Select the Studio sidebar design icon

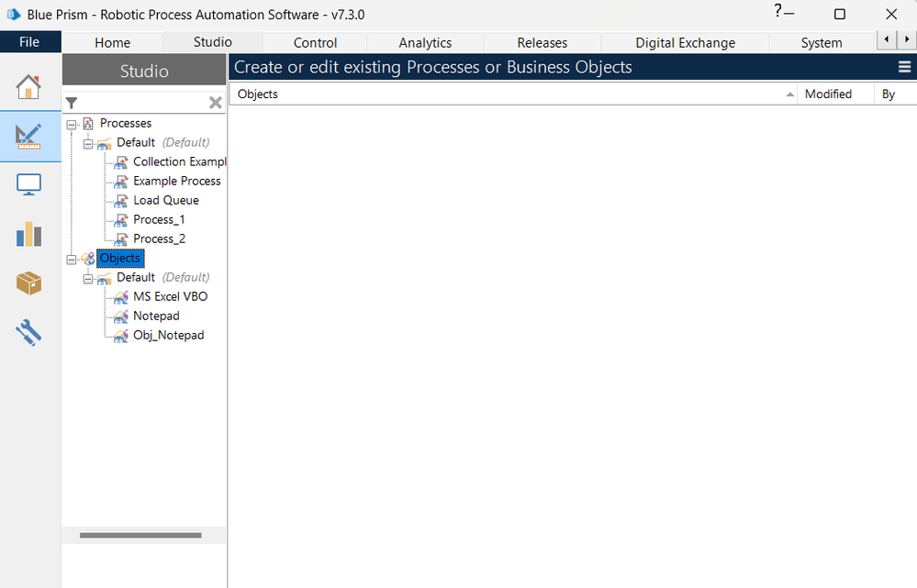point(28,136)
